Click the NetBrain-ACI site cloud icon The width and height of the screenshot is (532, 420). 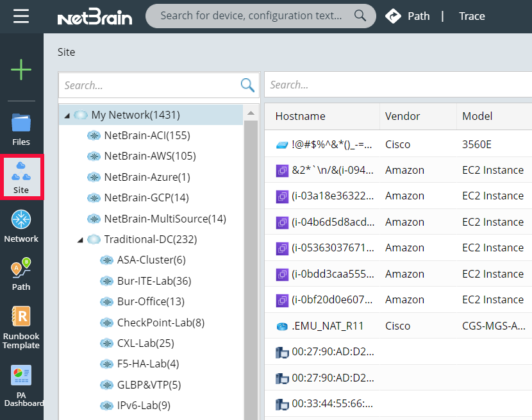pyautogui.click(x=94, y=136)
